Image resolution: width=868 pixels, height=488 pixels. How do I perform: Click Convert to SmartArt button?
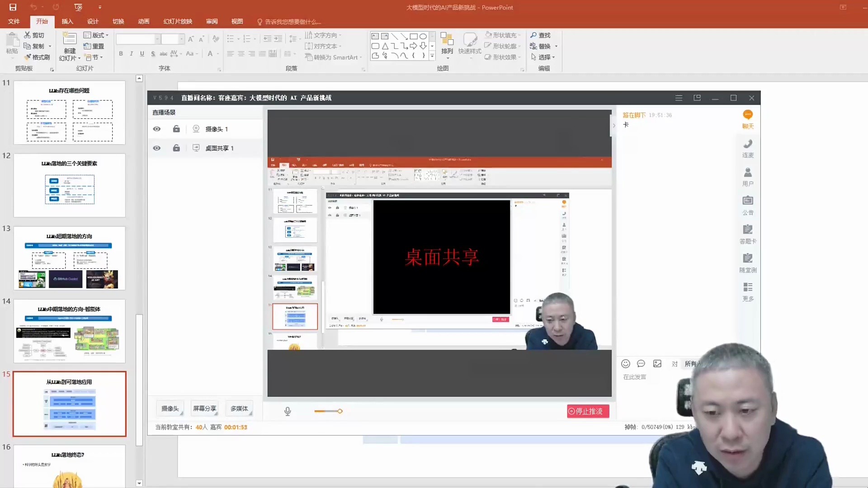click(333, 57)
